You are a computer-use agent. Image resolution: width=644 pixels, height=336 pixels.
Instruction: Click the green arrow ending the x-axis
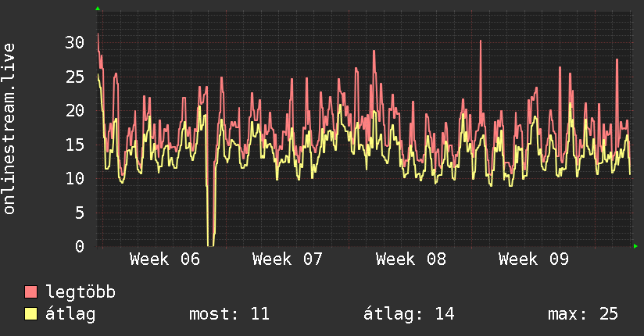[635, 246]
